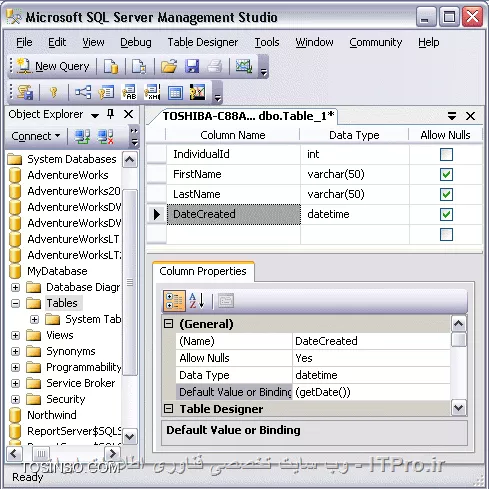489x489 pixels.
Task: Set the primary key with the key icon
Action: (54, 92)
